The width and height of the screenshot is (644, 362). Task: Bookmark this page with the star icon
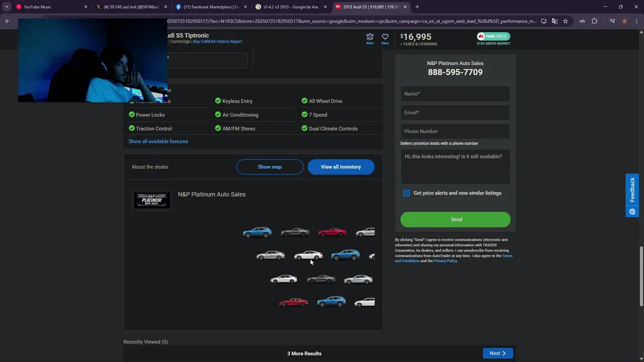(x=566, y=21)
